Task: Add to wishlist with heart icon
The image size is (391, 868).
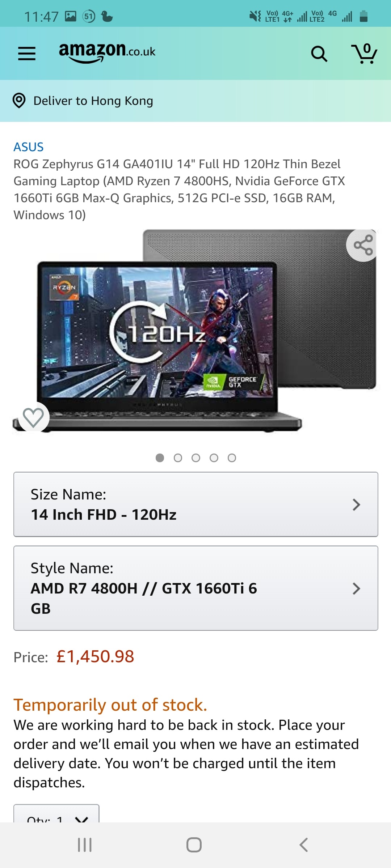Action: click(33, 417)
